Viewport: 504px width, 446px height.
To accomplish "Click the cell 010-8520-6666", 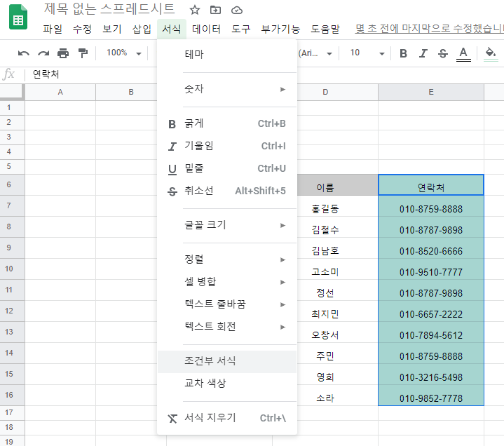I will tap(431, 248).
